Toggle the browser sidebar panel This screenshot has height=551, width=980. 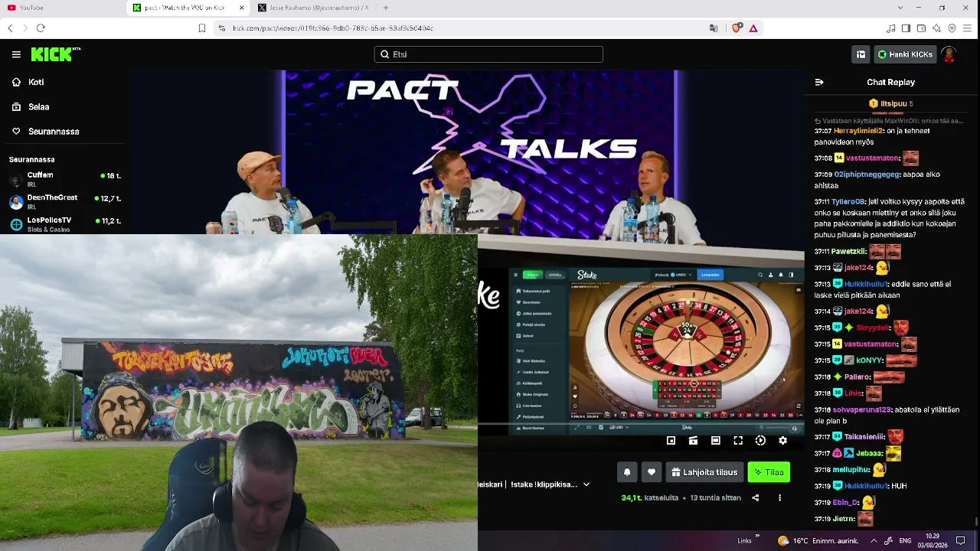tap(906, 28)
